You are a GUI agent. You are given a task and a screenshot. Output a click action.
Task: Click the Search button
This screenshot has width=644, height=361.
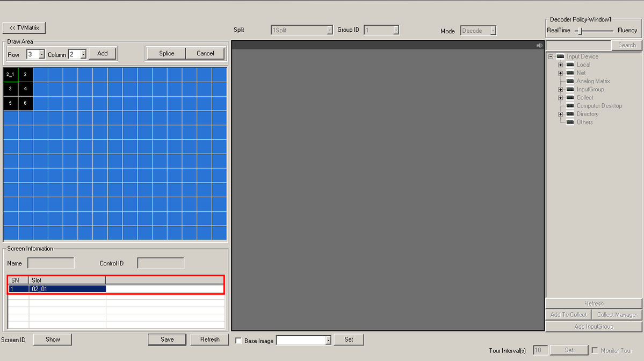pos(627,45)
